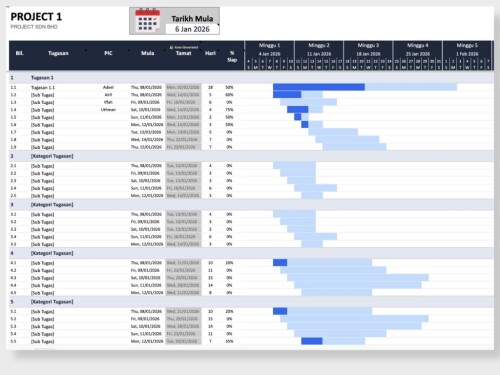Select the category 5 Kategori Tugasan row
Viewport: 500px width, 375px height.
[x=251, y=302]
